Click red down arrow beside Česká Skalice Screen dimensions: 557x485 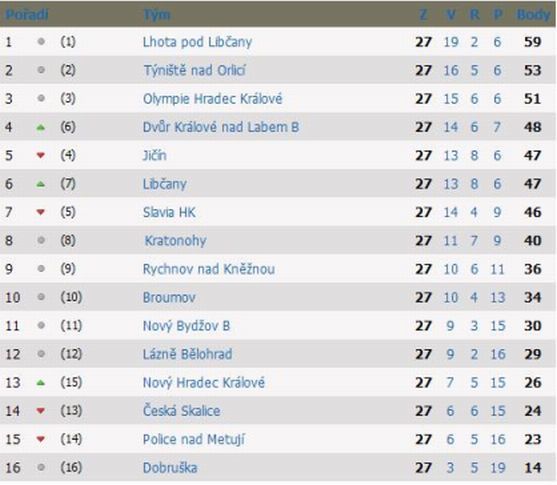click(x=41, y=411)
